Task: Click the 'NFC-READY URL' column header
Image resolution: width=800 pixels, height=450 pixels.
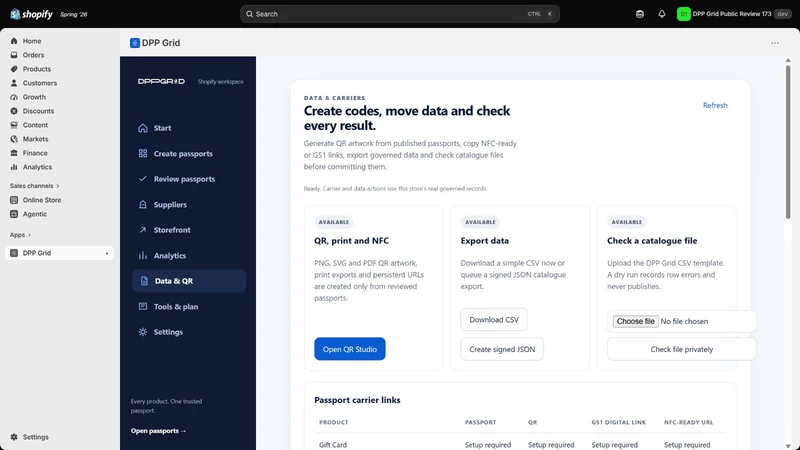Action: (x=688, y=422)
